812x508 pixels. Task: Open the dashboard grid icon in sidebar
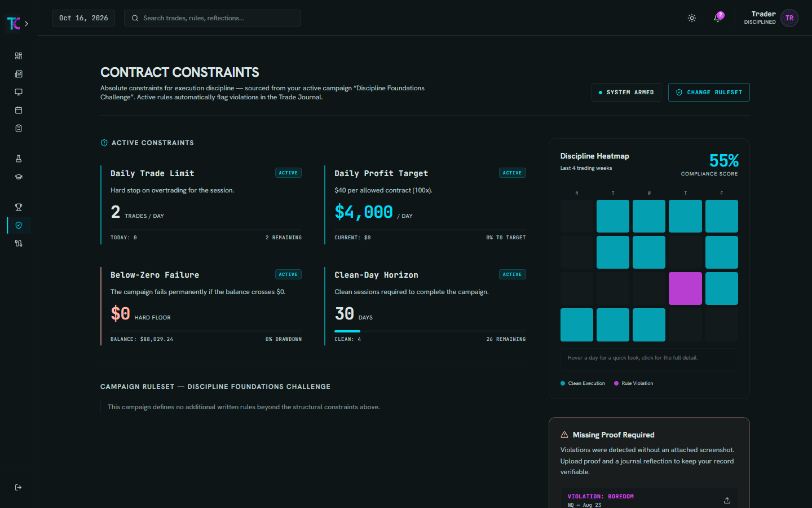pyautogui.click(x=19, y=56)
